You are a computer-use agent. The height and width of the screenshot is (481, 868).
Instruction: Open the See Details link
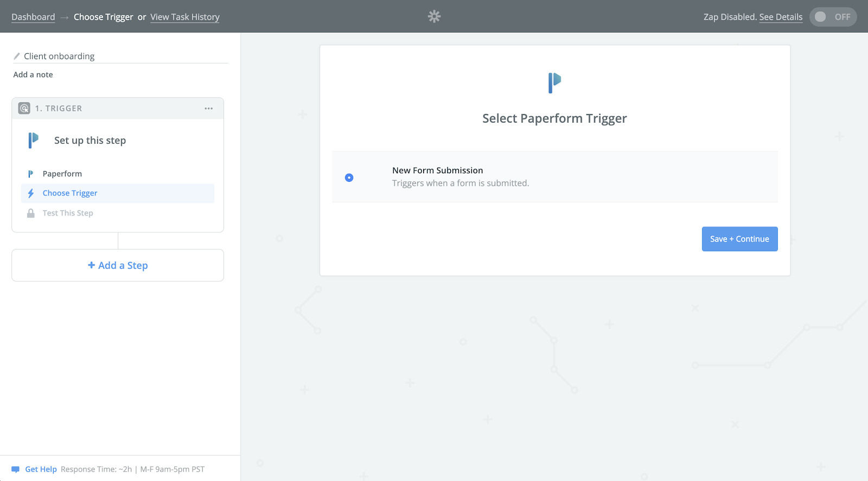tap(781, 17)
